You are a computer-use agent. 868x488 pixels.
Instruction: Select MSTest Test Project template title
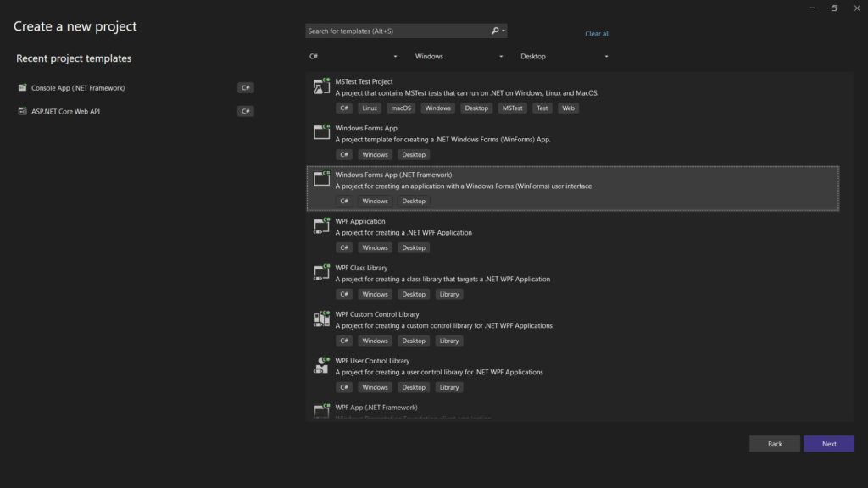tap(364, 81)
